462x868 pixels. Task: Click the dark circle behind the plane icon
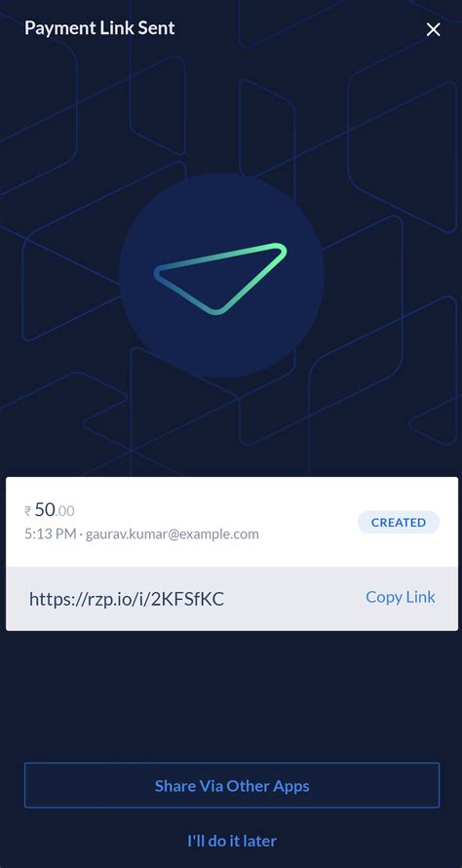(221, 275)
